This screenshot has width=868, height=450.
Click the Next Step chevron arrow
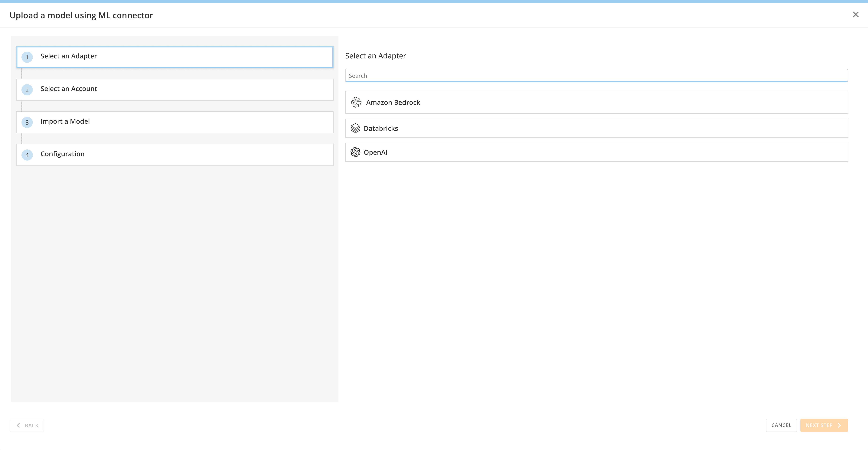(839, 425)
